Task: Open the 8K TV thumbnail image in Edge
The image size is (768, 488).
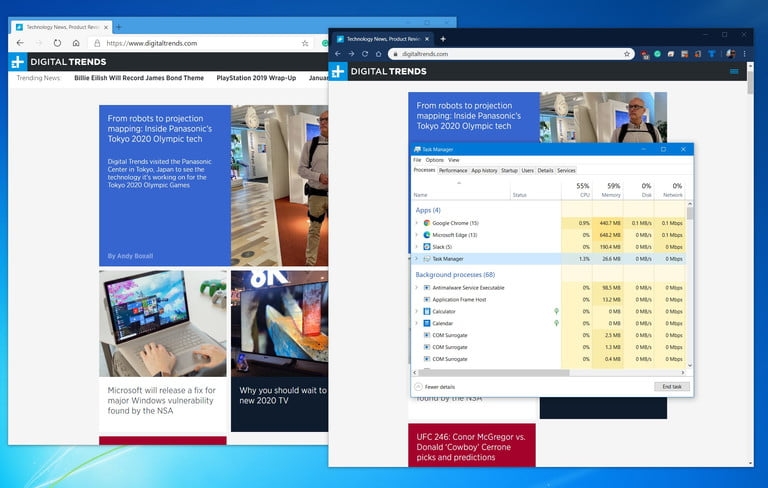Action: [279, 323]
